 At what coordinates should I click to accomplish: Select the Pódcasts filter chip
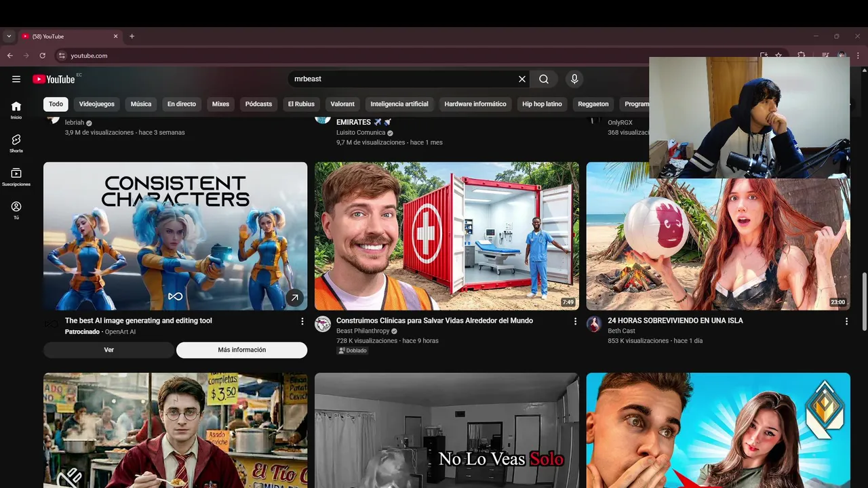[x=258, y=104]
